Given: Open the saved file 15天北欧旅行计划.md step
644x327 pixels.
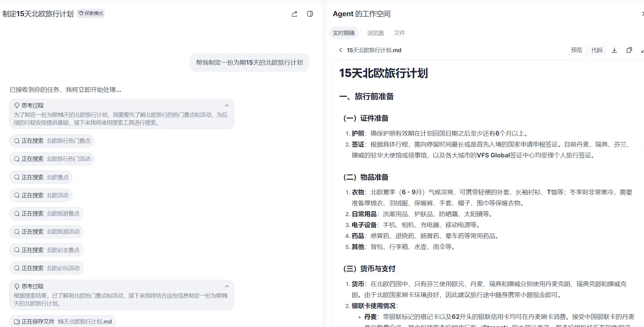Looking at the screenshot, I should (63, 322).
